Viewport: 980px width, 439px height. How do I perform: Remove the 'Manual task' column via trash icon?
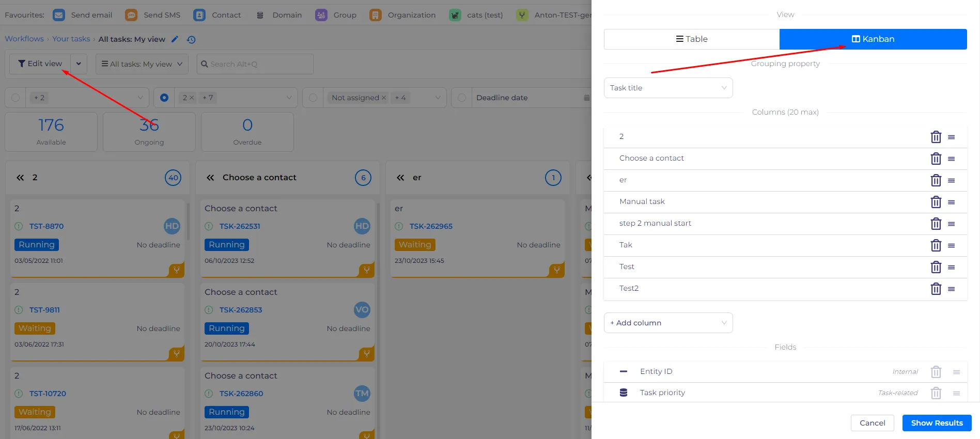(936, 202)
